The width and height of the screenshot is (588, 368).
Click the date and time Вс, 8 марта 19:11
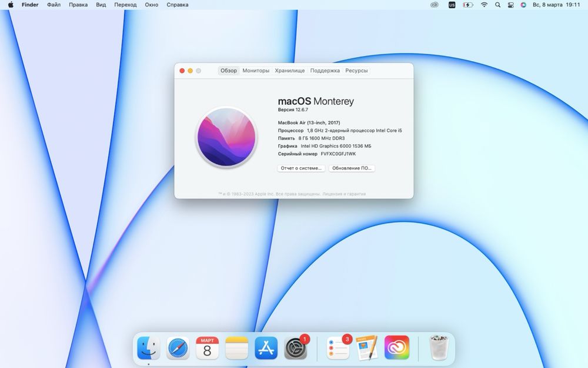(556, 5)
